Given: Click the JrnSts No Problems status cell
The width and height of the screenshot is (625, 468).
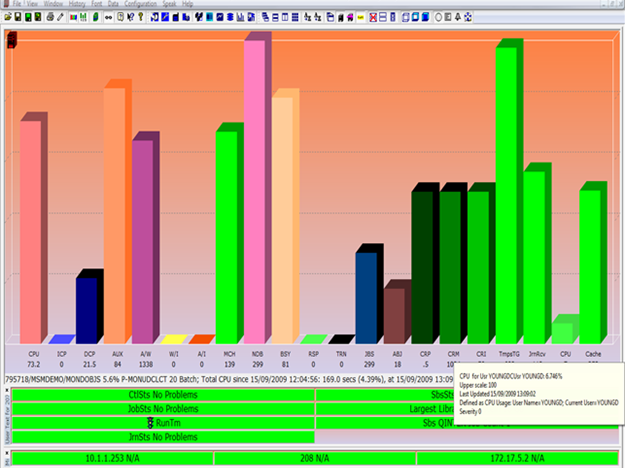Looking at the screenshot, I should pos(159,437).
